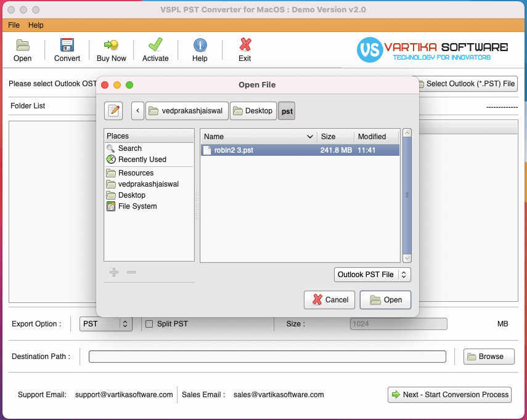
Task: Click the Buy Now toolbar icon
Action: [x=111, y=45]
